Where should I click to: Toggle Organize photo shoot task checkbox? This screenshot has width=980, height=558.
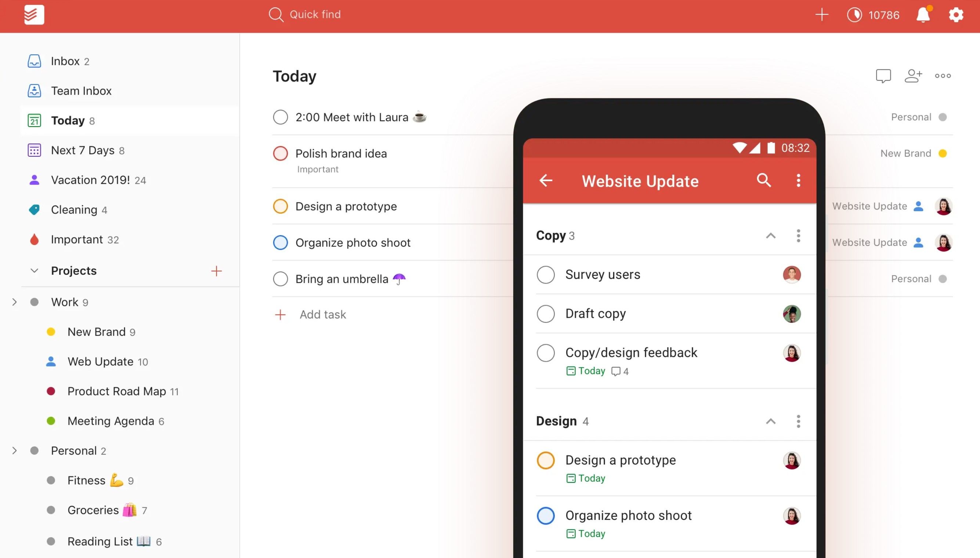[280, 242]
